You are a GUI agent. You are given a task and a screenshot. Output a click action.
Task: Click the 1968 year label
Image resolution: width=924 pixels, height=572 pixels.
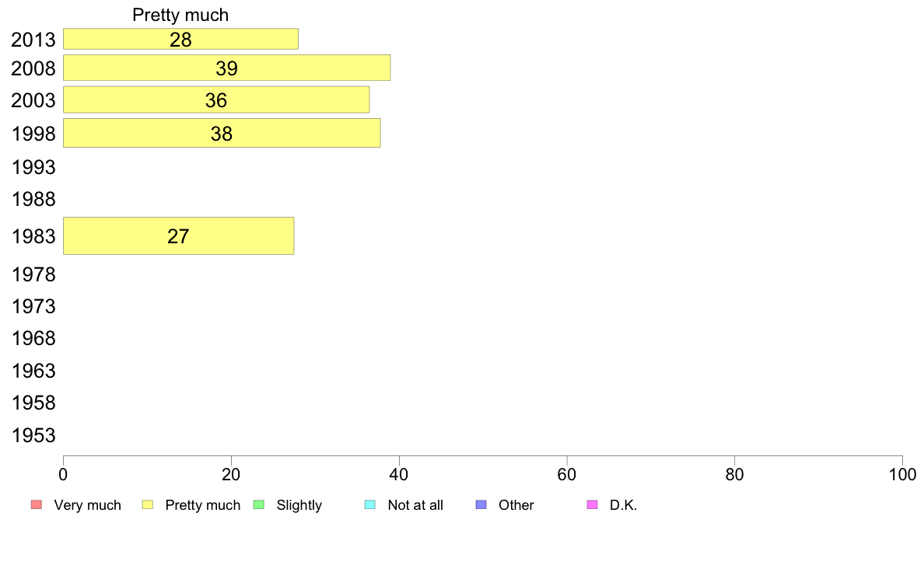click(33, 338)
